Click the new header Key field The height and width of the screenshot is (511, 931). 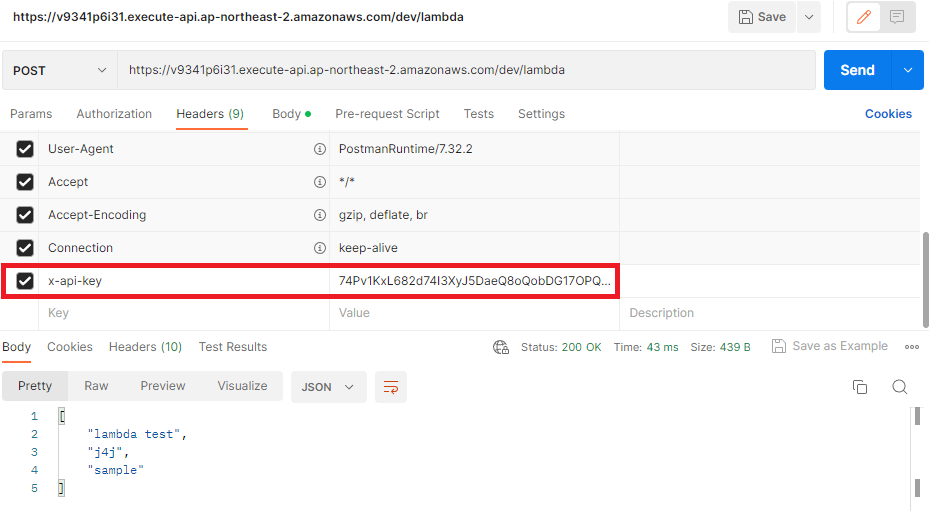coord(184,313)
